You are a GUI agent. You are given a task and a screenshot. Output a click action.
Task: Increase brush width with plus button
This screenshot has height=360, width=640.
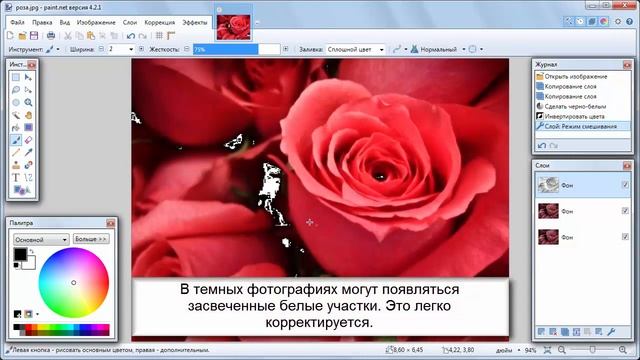click(141, 49)
